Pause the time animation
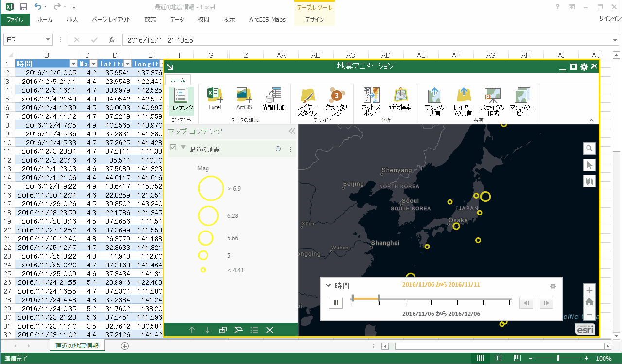Image resolution: width=622 pixels, height=364 pixels. [x=336, y=303]
